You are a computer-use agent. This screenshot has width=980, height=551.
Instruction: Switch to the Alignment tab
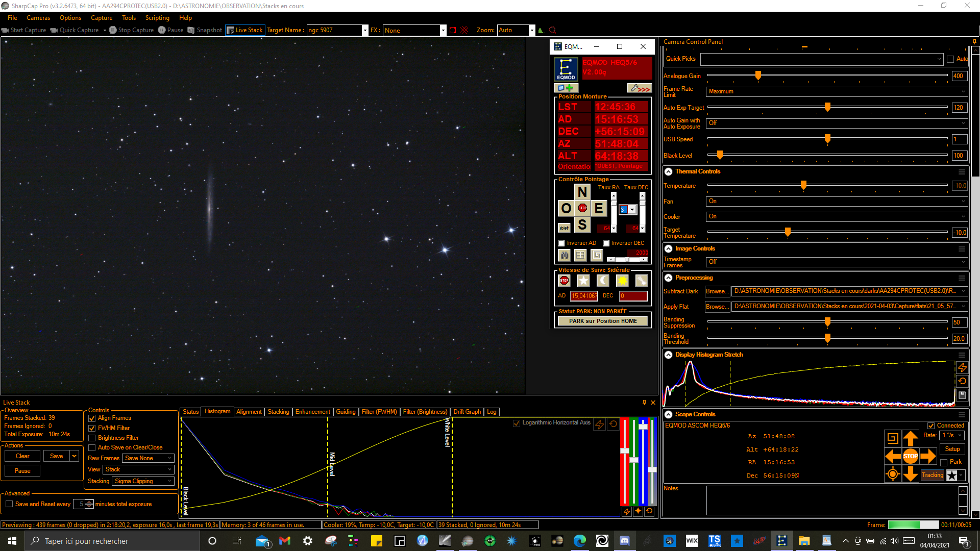(x=249, y=412)
